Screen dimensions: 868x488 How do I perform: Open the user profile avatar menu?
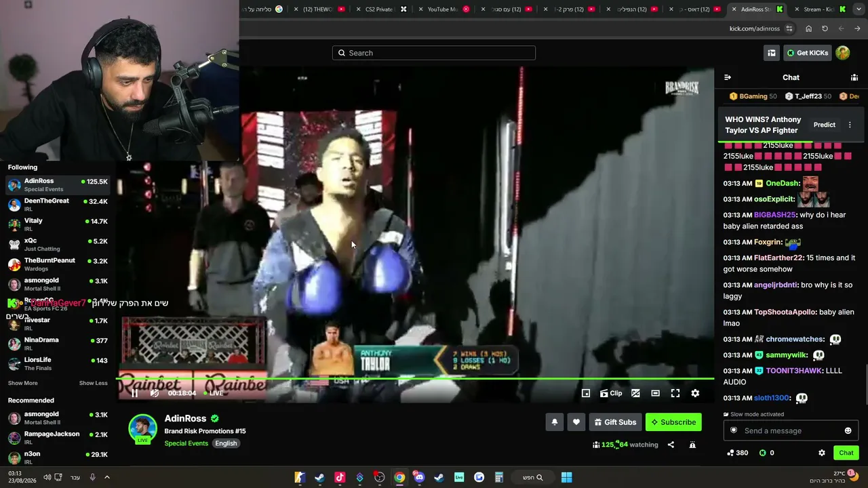[843, 53]
